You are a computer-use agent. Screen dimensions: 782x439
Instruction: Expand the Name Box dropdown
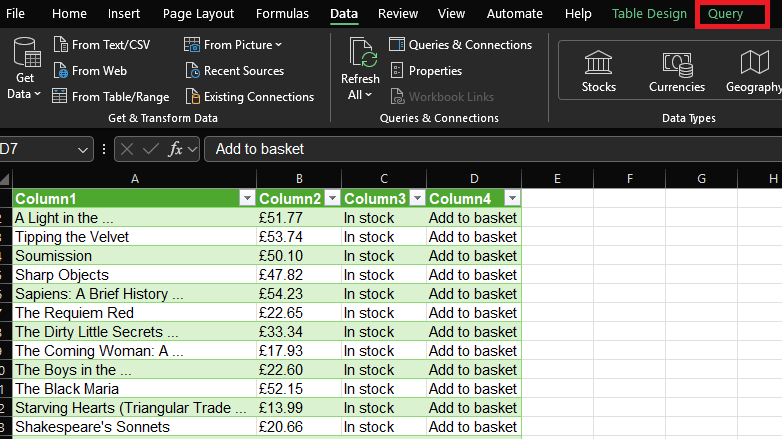83,150
